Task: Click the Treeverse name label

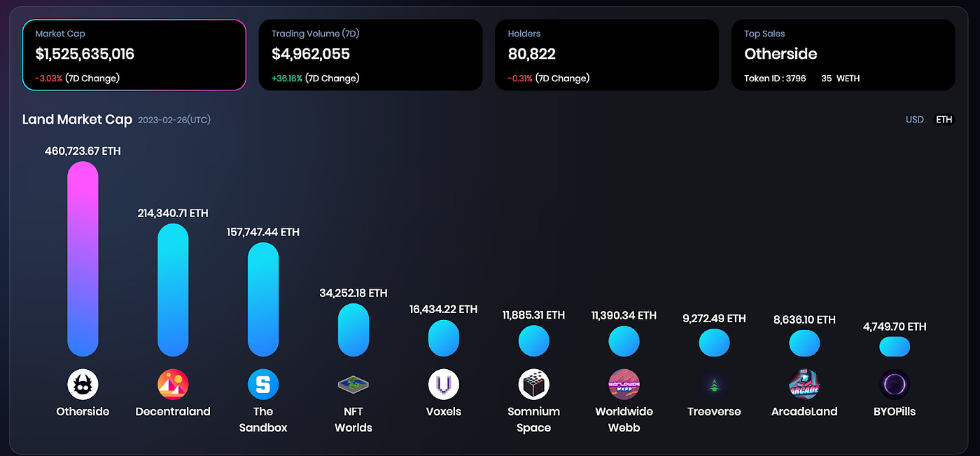Action: [x=715, y=412]
